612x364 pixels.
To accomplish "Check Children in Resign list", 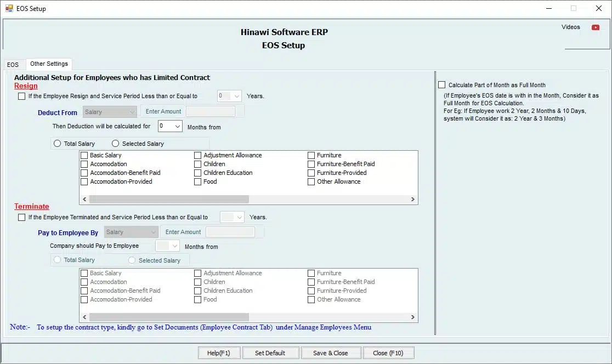I will pos(198,164).
